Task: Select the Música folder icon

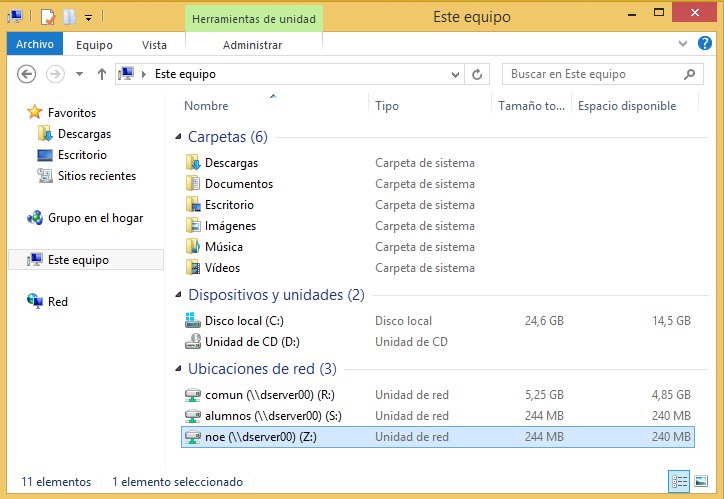Action: click(193, 246)
